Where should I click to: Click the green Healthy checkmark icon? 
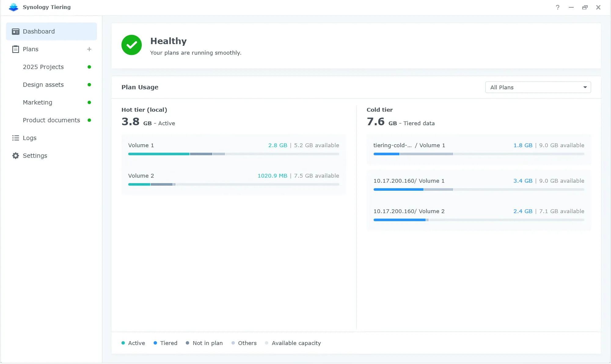coord(132,45)
